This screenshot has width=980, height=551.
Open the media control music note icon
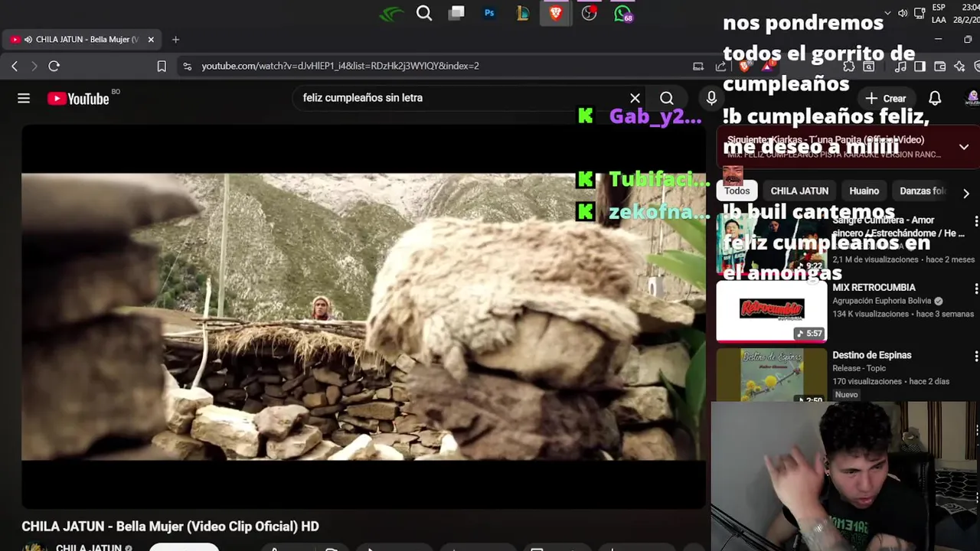(900, 66)
